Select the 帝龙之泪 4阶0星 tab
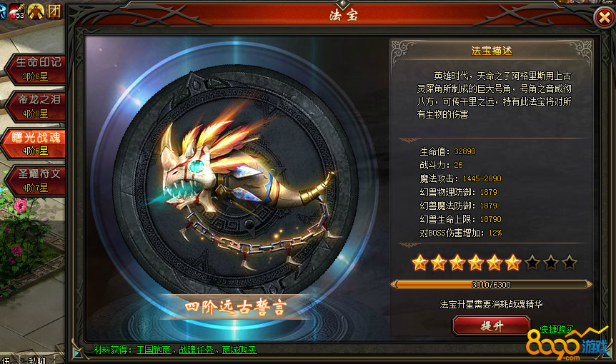Image resolution: width=616 pixels, height=364 pixels. (36, 106)
